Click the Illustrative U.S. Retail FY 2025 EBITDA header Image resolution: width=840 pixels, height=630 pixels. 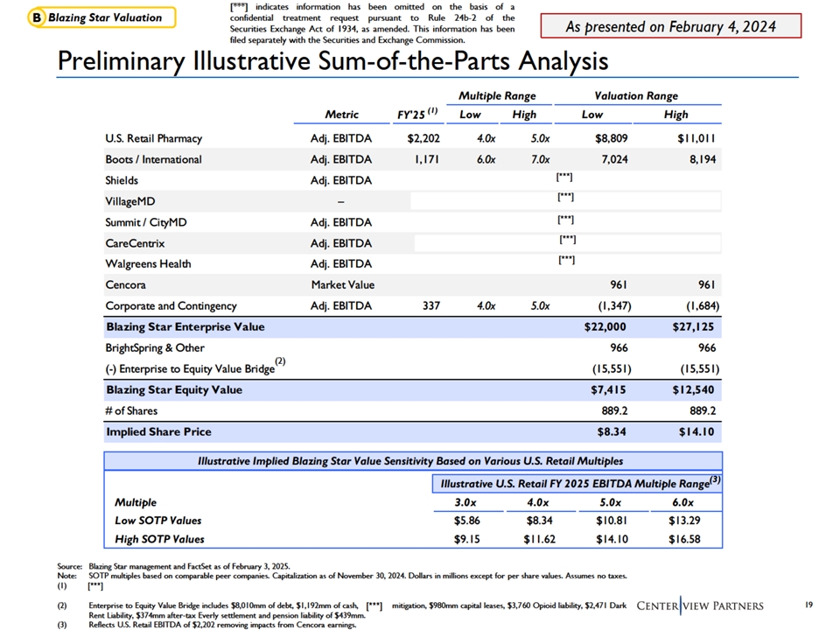tap(577, 483)
